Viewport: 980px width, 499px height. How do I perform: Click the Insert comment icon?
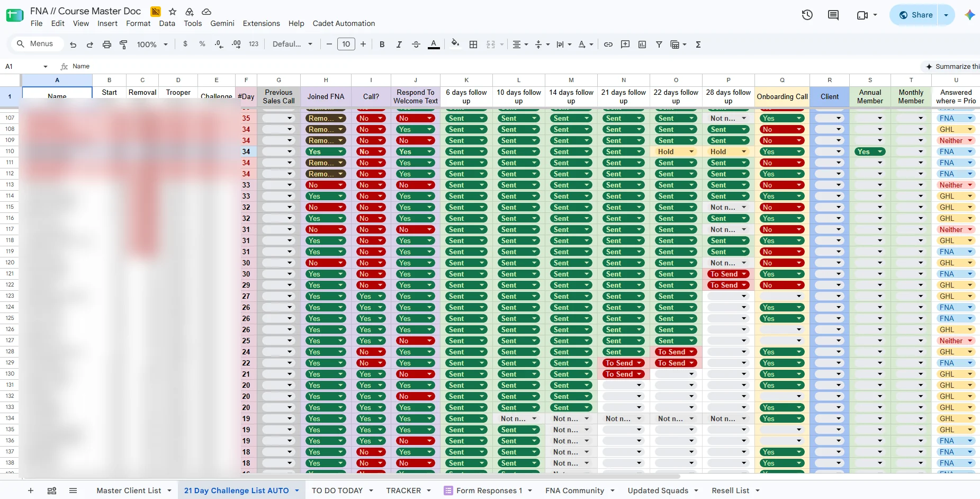click(x=625, y=44)
